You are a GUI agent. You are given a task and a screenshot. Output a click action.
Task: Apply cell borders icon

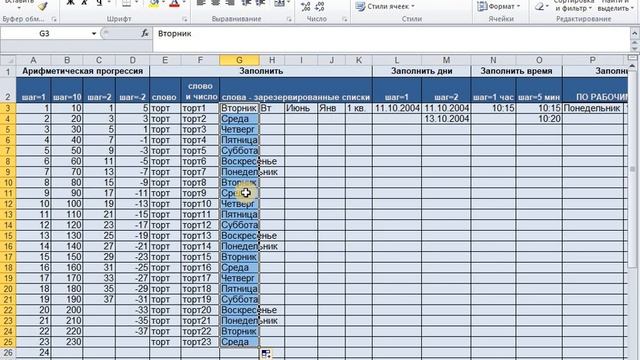coord(127,3)
